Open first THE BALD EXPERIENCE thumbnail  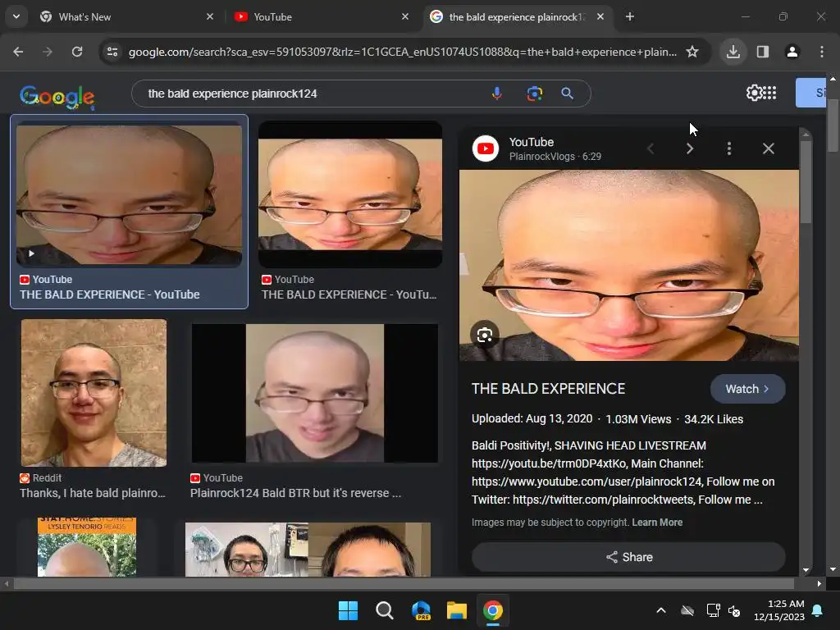(x=129, y=194)
